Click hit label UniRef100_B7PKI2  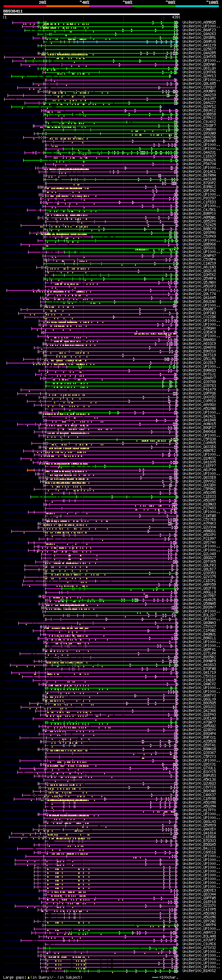coord(199,118)
